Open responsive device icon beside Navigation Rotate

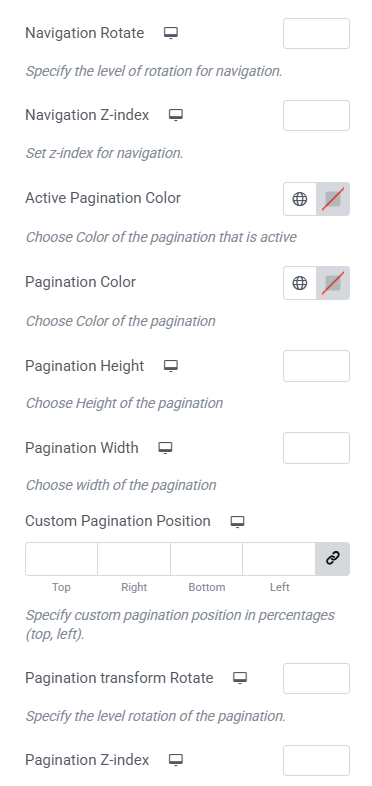click(x=171, y=33)
